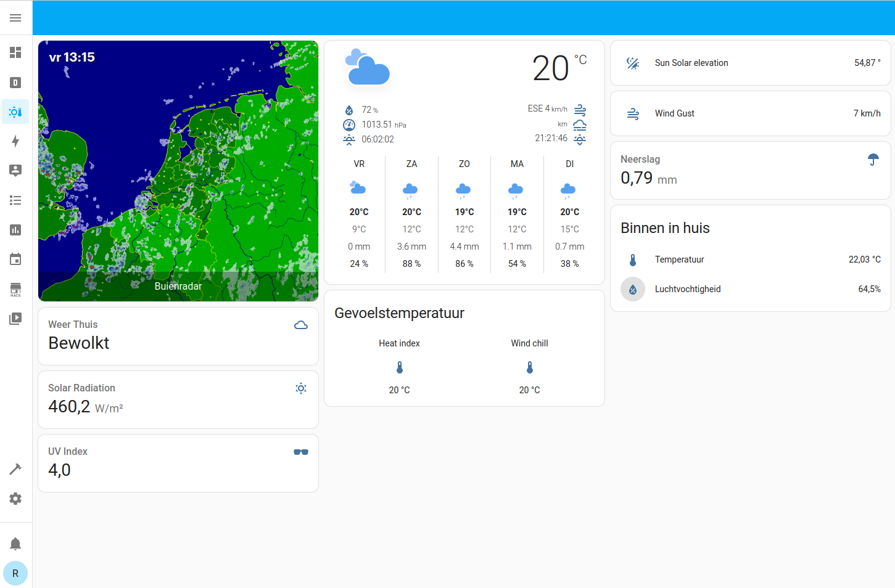Open the HACS store sidebar icon
Viewport: 895px width, 588px height.
click(x=15, y=289)
